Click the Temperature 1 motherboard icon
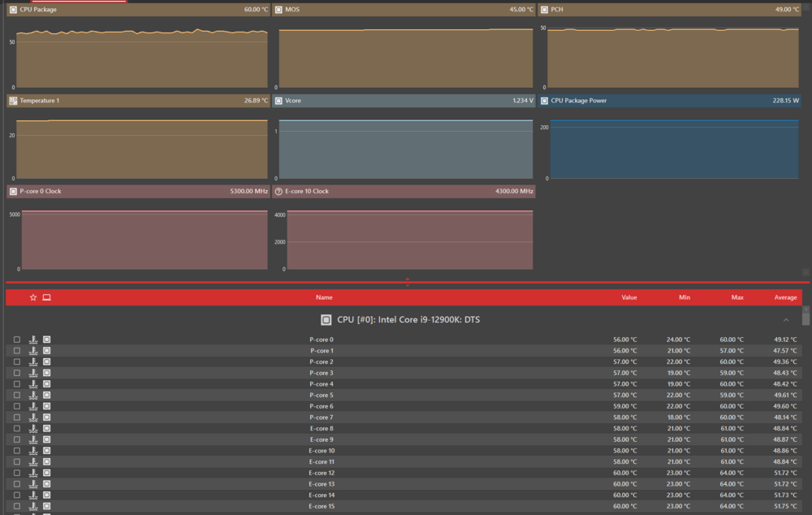 point(12,101)
